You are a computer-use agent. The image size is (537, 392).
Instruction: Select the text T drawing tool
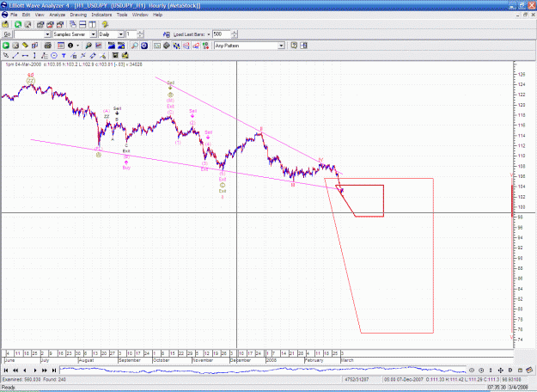tap(64, 56)
